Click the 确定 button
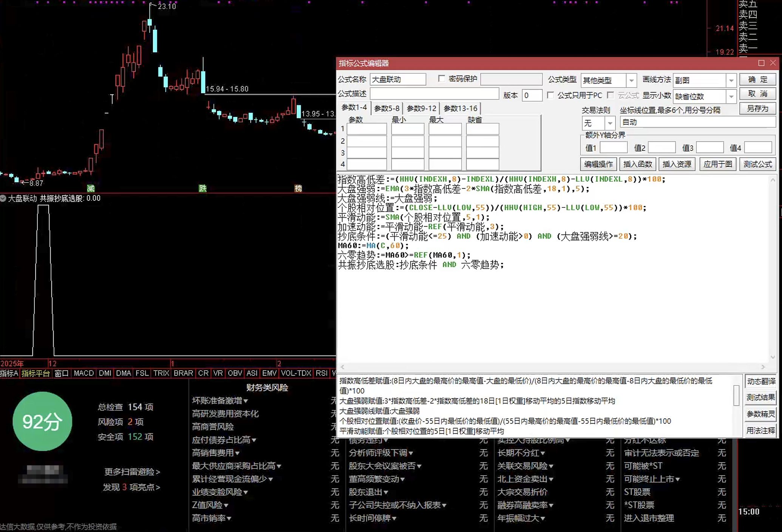 757,79
